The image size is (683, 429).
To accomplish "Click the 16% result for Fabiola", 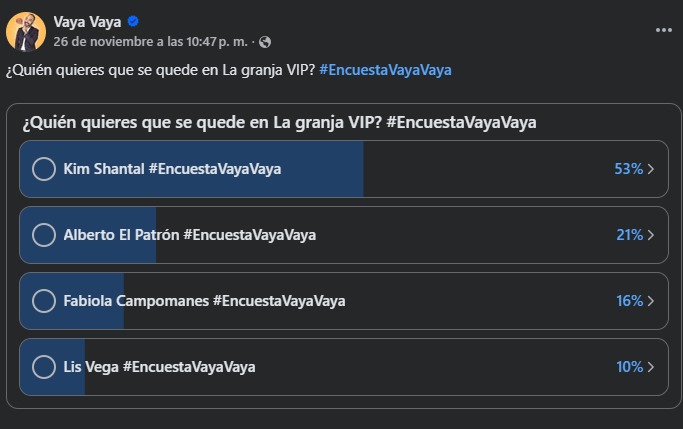I will (x=629, y=301).
